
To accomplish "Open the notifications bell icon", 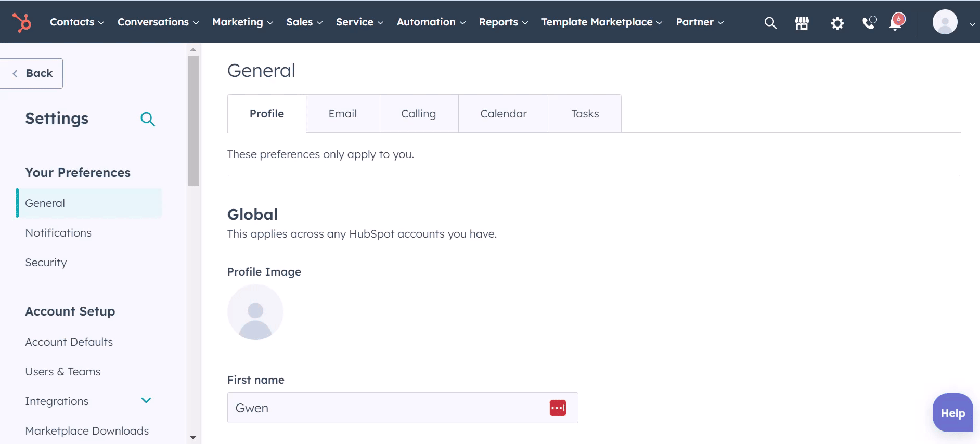I will click(897, 22).
